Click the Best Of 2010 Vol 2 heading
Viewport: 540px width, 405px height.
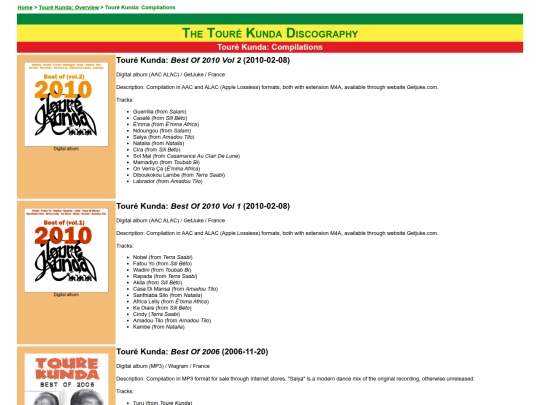tap(203, 60)
